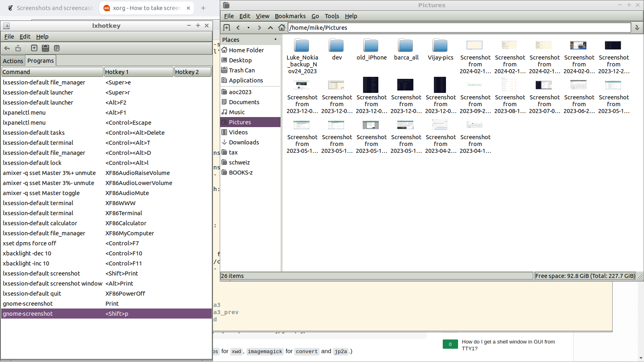This screenshot has height=362, width=644.
Task: Open the Tools menu in the file manager
Action: [332, 16]
